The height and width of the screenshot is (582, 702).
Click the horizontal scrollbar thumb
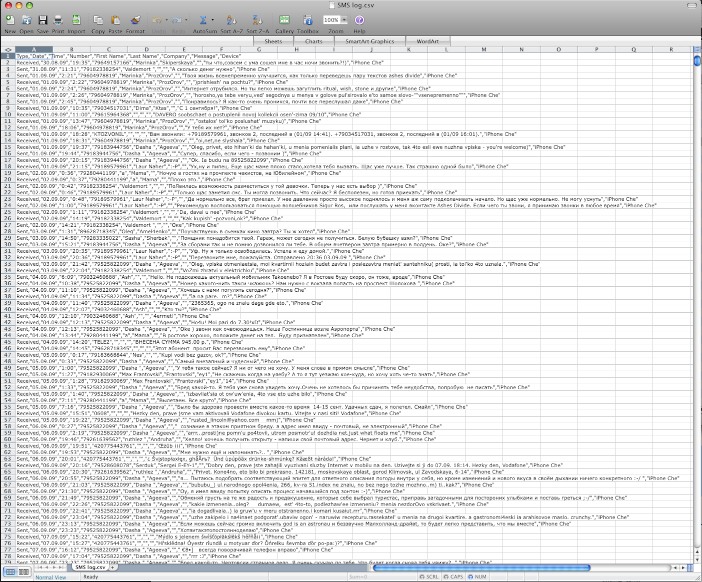pyautogui.click(x=481, y=568)
